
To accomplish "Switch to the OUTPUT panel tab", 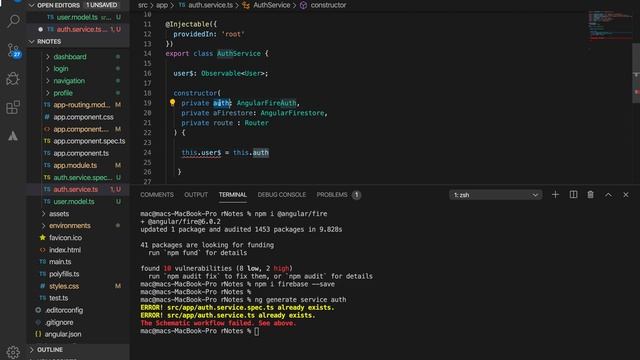I will point(196,195).
